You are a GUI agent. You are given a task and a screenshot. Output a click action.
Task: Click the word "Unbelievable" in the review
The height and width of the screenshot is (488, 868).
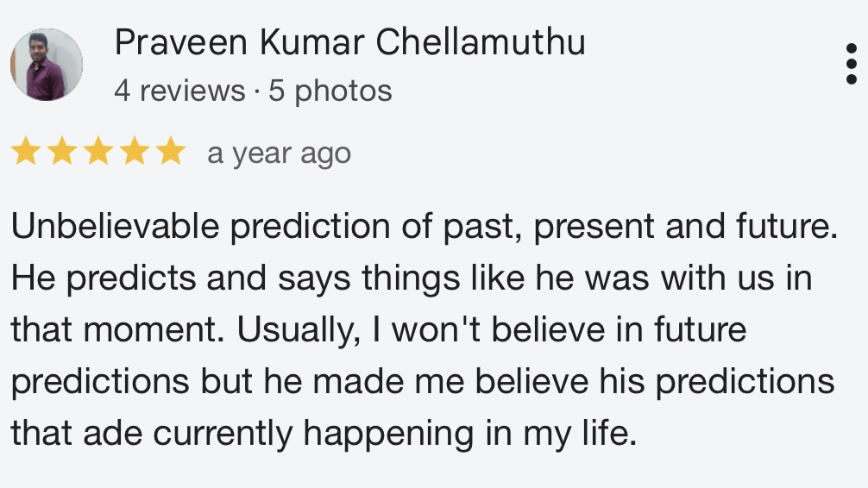point(115,226)
